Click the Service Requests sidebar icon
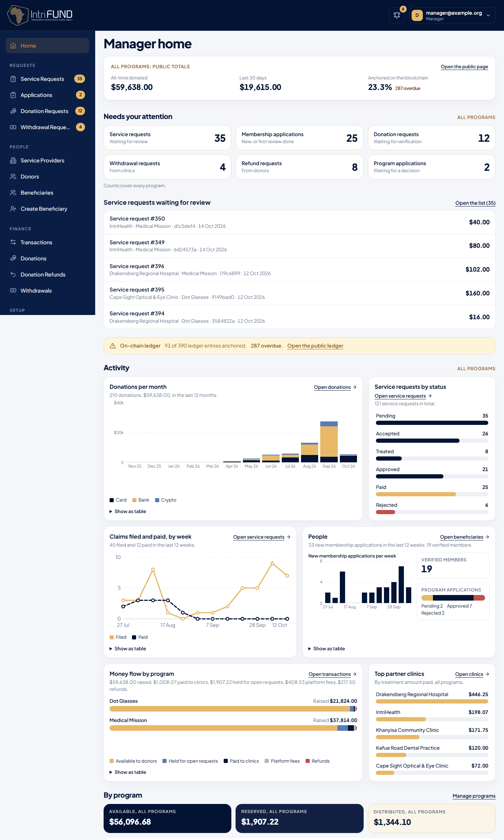This screenshot has height=840, width=504. pyautogui.click(x=13, y=79)
